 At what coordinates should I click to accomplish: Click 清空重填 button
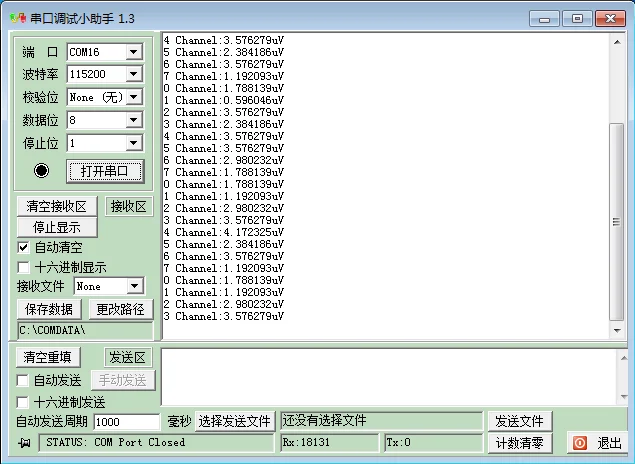pos(48,357)
